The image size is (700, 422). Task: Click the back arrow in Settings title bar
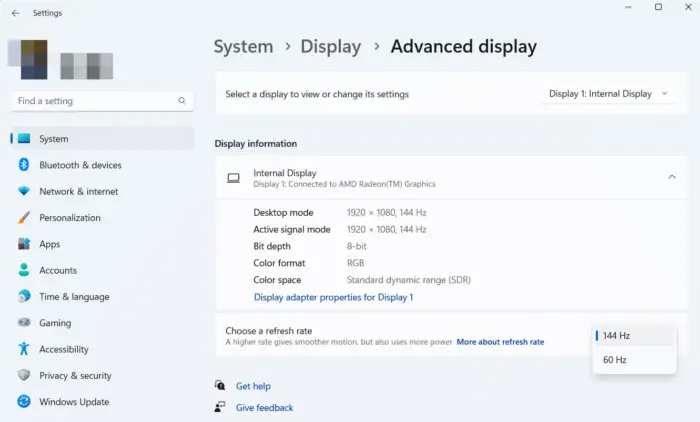pos(15,13)
